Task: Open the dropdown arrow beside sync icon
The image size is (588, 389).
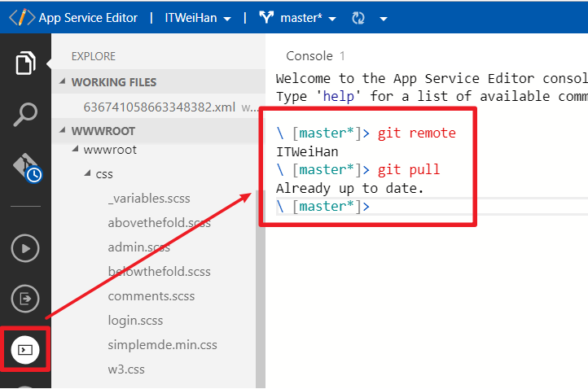Action: coord(384,19)
